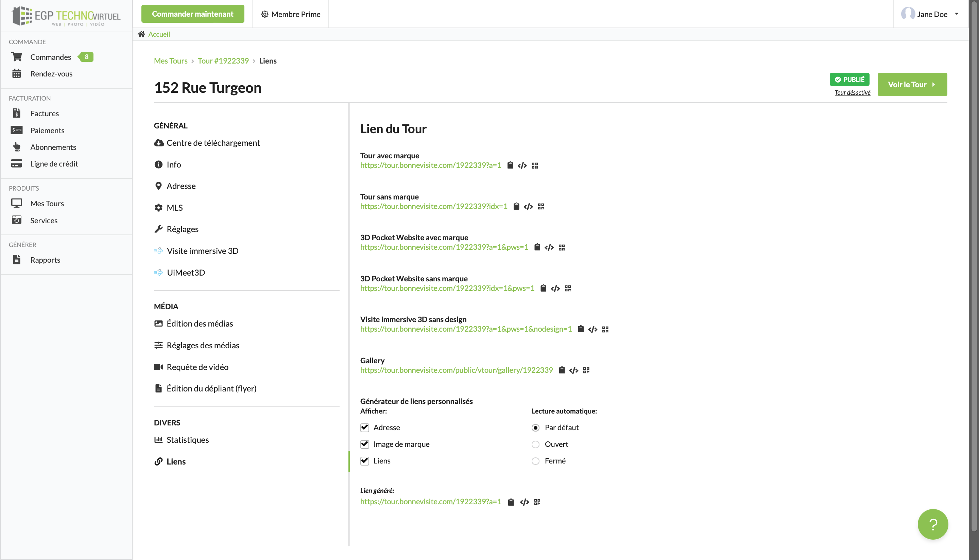Image resolution: width=979 pixels, height=560 pixels.
Task: Open the Tour #1922339 breadcrumb link
Action: click(x=223, y=61)
